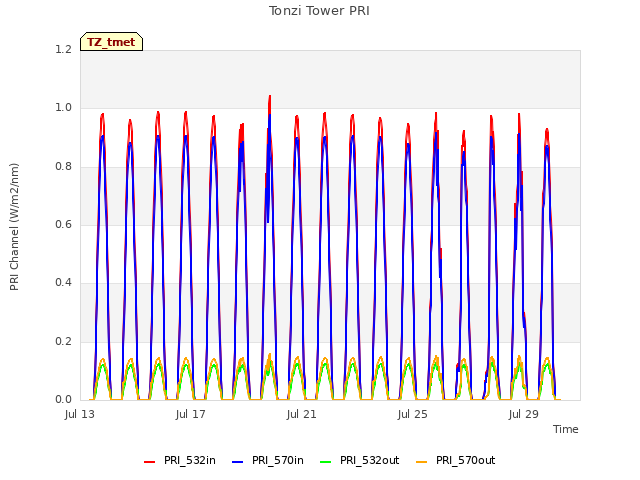Click green PRI_532out legend color marker
Viewport: 640px width, 480px height.
[325, 462]
